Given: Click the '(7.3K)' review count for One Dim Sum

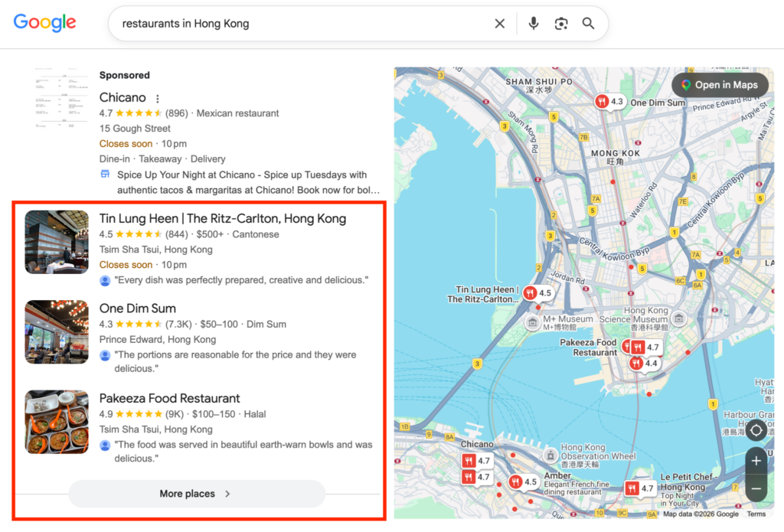Looking at the screenshot, I should 178,324.
